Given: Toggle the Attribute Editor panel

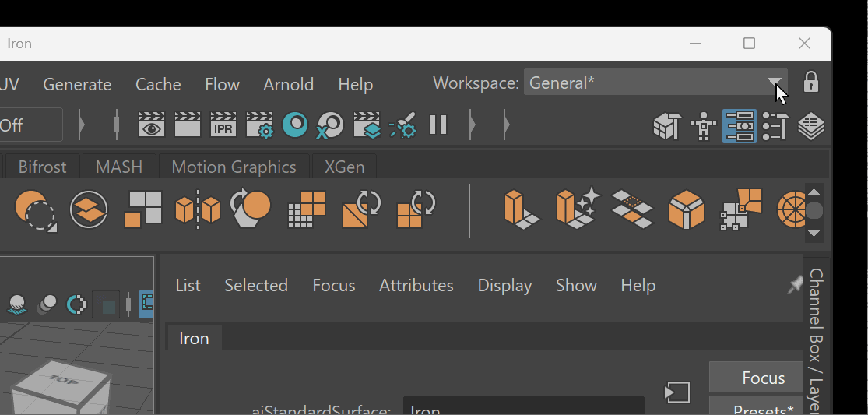Looking at the screenshot, I should pyautogui.click(x=739, y=125).
